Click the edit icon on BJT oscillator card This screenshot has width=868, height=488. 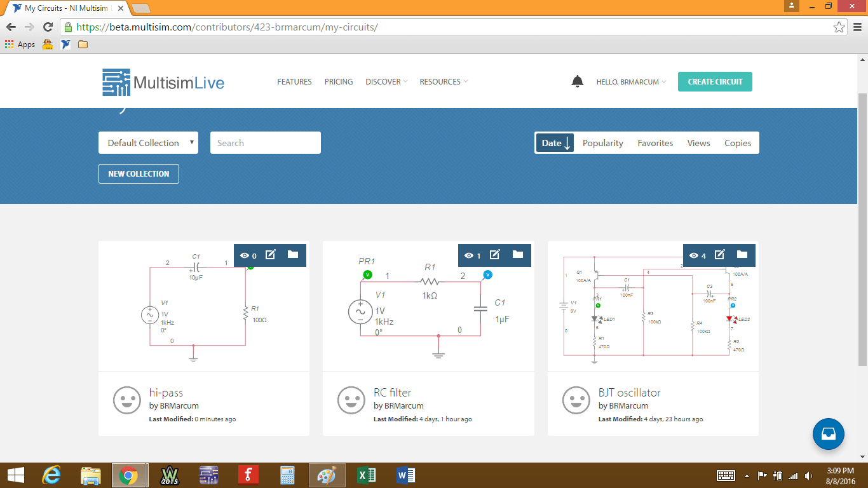pos(719,255)
